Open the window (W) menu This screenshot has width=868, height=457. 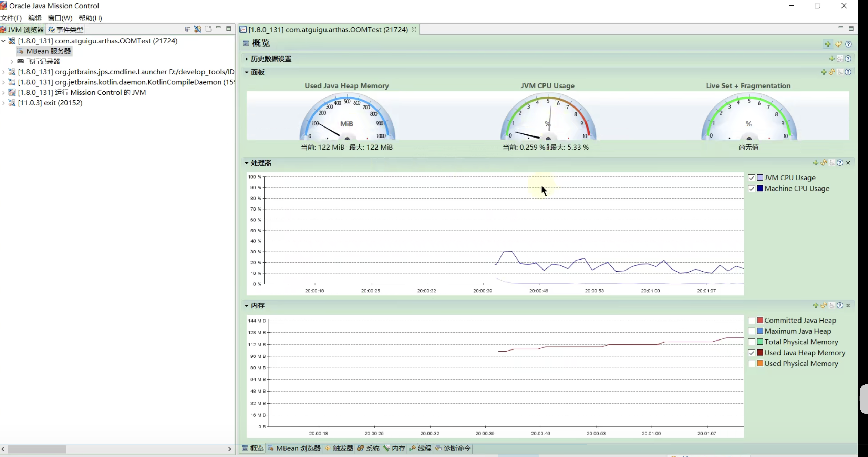tap(60, 18)
